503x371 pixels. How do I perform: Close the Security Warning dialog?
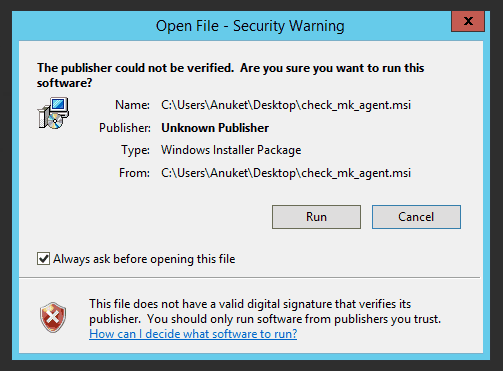point(468,21)
